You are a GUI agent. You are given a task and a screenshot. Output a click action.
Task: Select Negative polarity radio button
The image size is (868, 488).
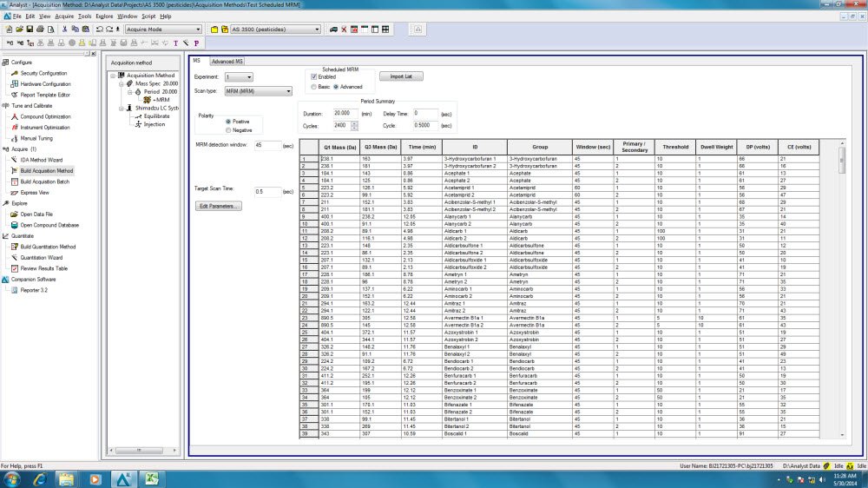[x=228, y=129]
